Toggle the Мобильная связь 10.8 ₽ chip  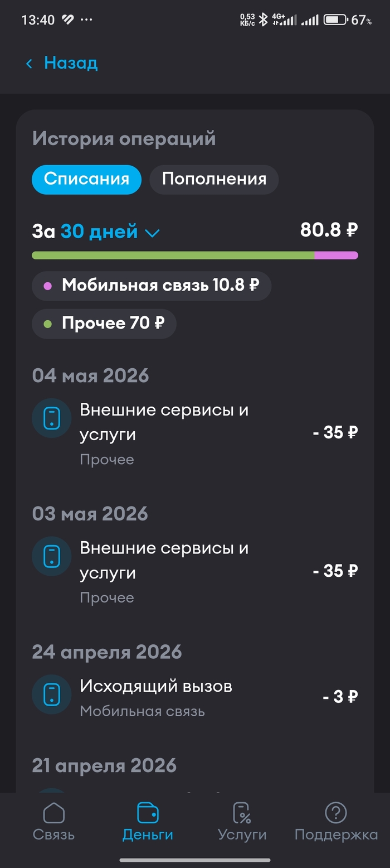point(152,286)
